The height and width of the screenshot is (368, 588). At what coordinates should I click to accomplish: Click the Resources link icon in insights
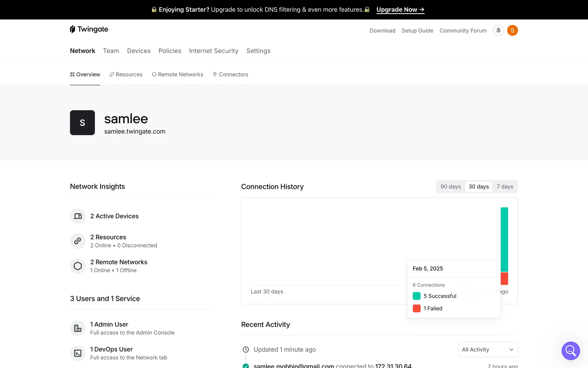78,241
